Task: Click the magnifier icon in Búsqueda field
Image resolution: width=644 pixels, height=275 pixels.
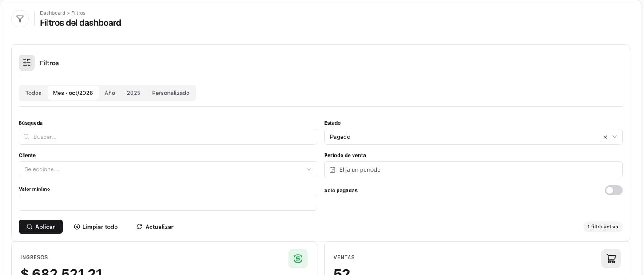Action: 27,137
